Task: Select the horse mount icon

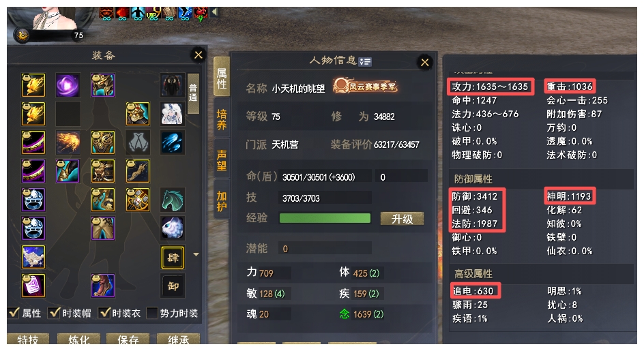Action: (x=172, y=200)
